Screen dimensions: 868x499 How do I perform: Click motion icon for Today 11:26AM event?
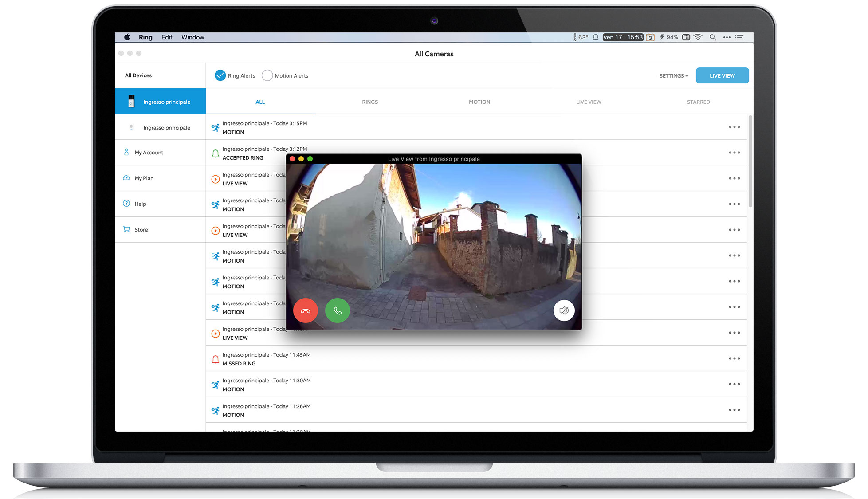click(x=215, y=411)
